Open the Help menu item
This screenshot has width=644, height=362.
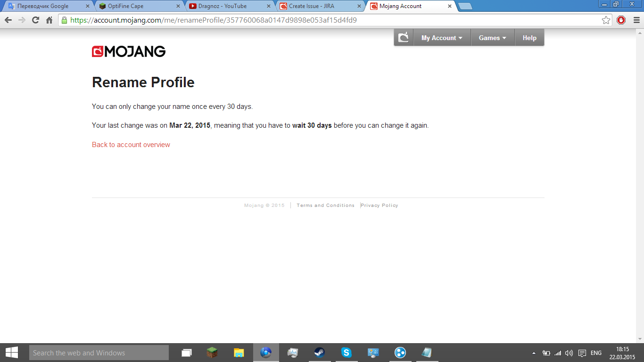529,38
